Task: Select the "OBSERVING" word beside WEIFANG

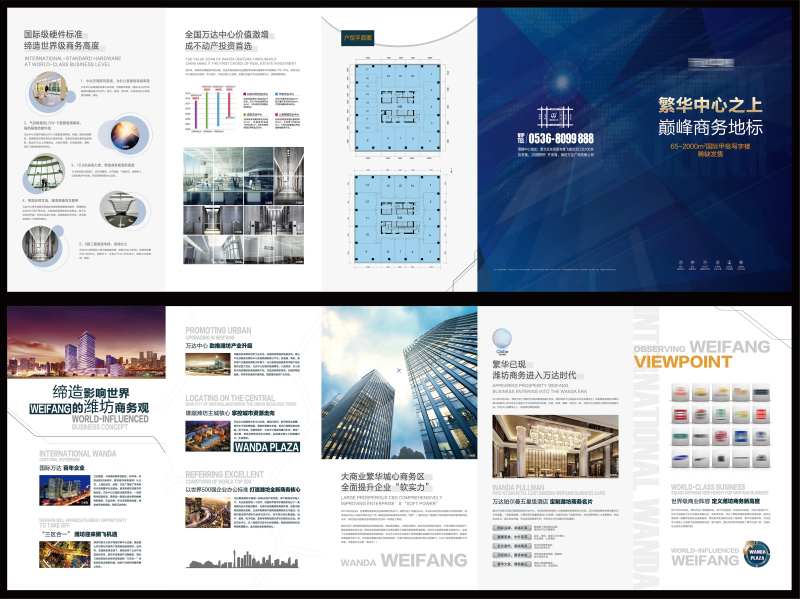Action: tap(659, 349)
